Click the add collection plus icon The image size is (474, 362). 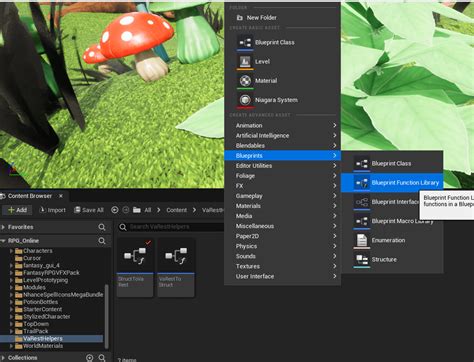[x=89, y=358]
